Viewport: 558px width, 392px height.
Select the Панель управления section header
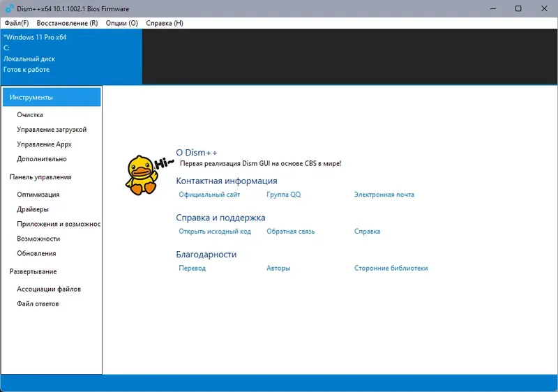(x=40, y=177)
